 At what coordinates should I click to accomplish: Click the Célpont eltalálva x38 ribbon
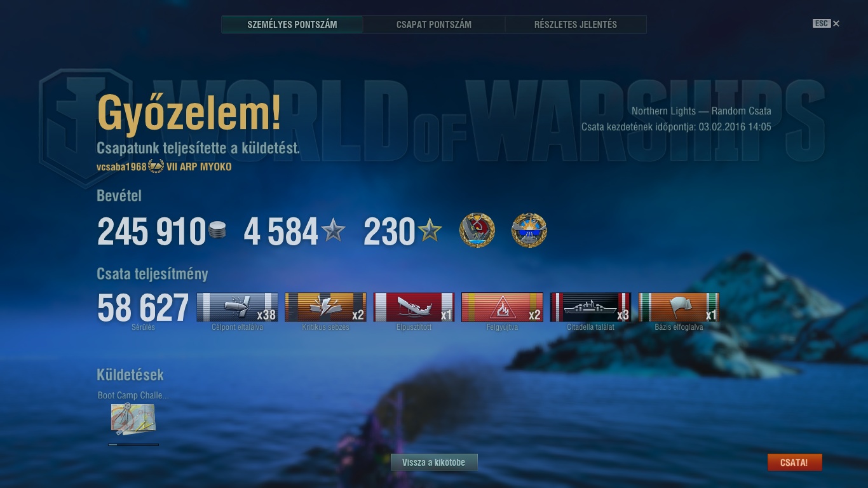pyautogui.click(x=237, y=308)
